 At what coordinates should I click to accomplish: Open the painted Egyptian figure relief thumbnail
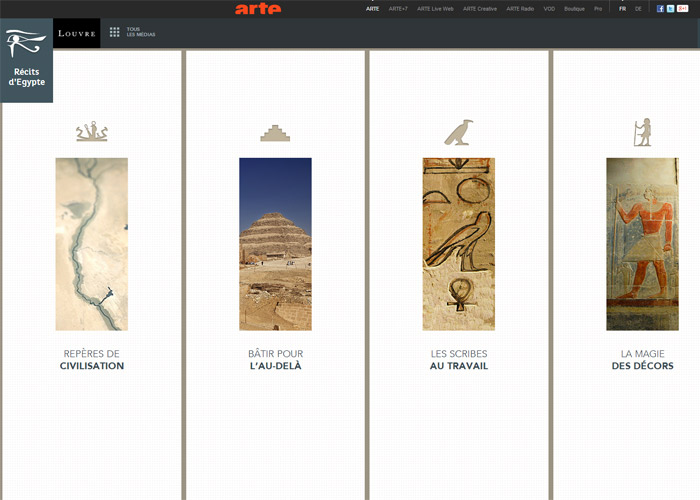click(x=642, y=244)
